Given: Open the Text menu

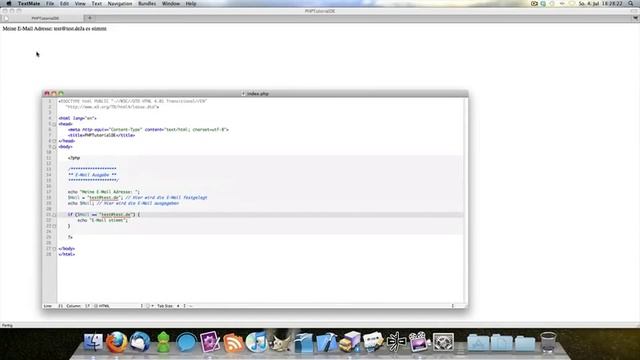Looking at the screenshot, I should point(96,3).
